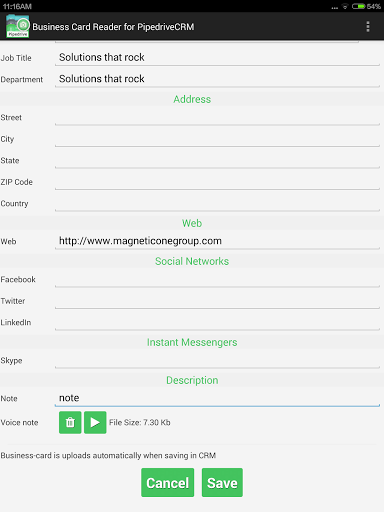The width and height of the screenshot is (384, 512).
Task: Delete the voice note with trash icon
Action: [x=70, y=422]
